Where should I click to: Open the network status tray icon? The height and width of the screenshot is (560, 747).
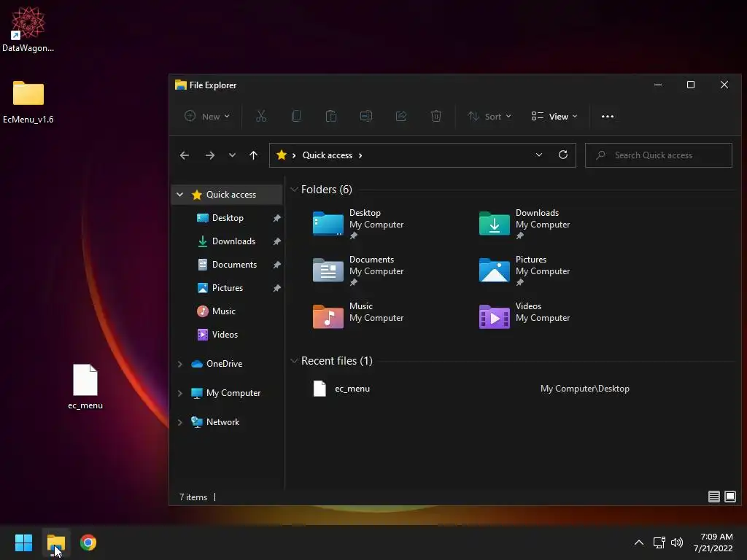(x=659, y=542)
